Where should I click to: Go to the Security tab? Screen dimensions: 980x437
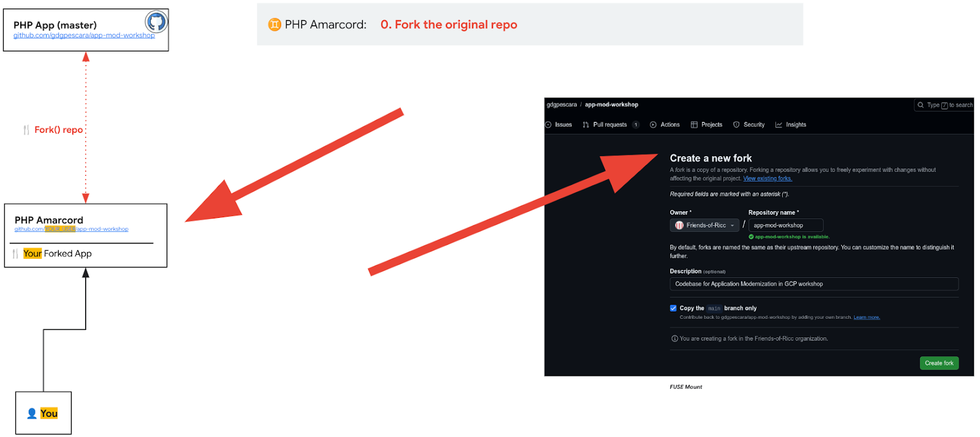(753, 125)
